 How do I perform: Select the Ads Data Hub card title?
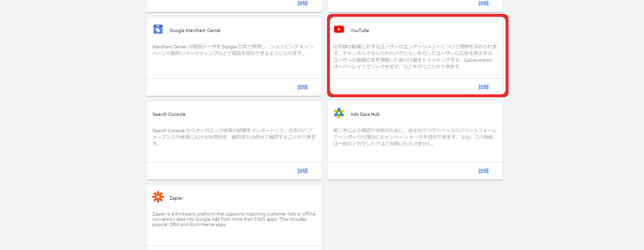click(x=365, y=114)
